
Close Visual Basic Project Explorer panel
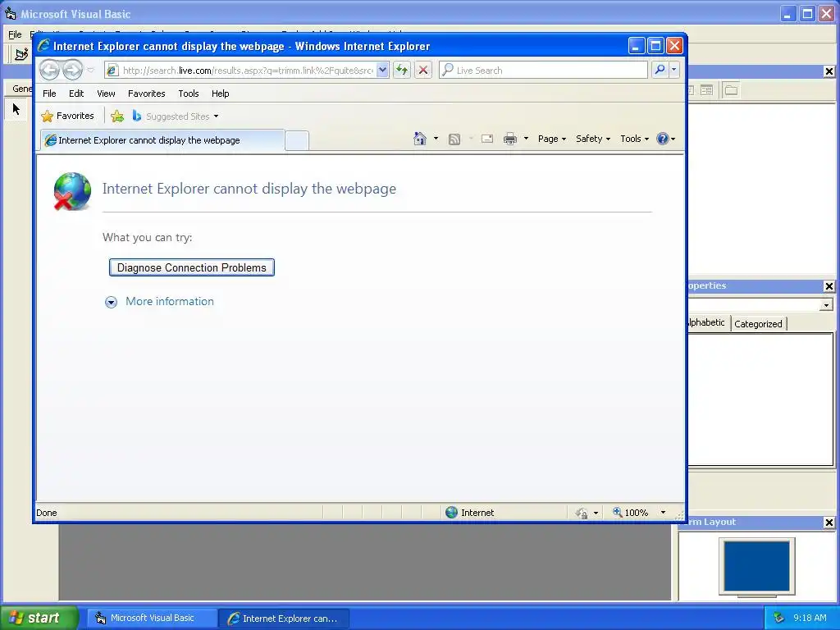pyautogui.click(x=829, y=71)
